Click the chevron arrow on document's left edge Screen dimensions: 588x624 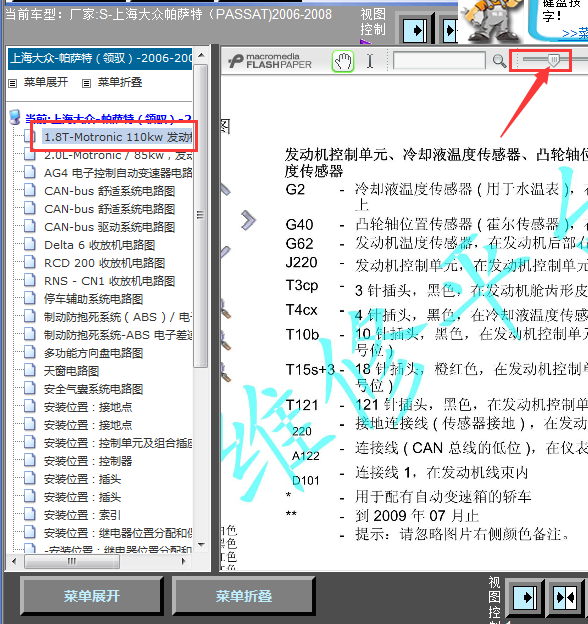point(248,220)
